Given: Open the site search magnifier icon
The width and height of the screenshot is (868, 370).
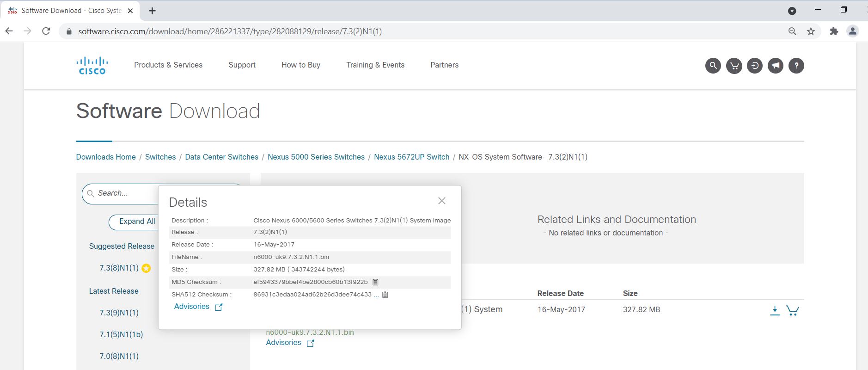Looking at the screenshot, I should [713, 66].
